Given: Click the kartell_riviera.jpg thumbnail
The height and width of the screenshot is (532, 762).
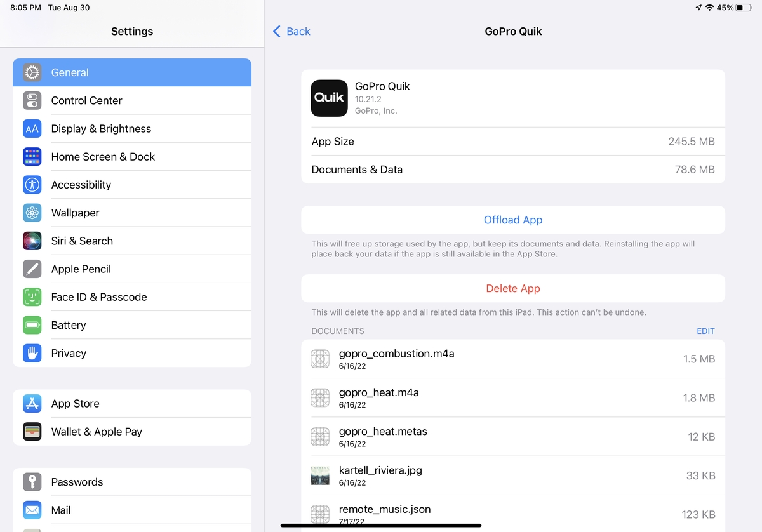Looking at the screenshot, I should pyautogui.click(x=320, y=475).
